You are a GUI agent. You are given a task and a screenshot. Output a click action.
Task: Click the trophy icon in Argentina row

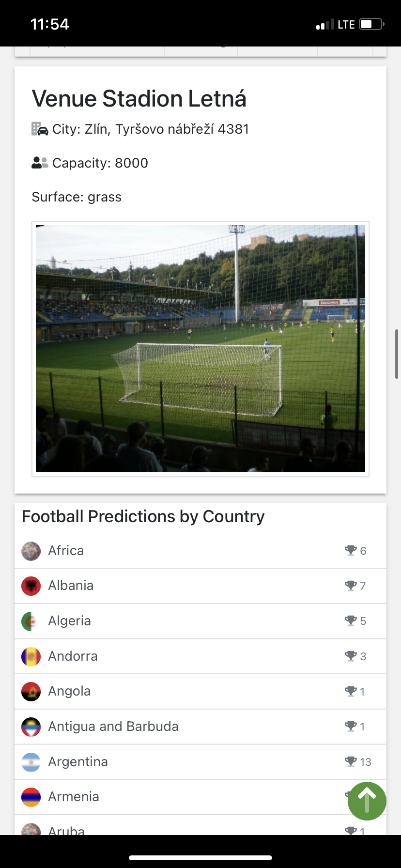[x=351, y=761]
